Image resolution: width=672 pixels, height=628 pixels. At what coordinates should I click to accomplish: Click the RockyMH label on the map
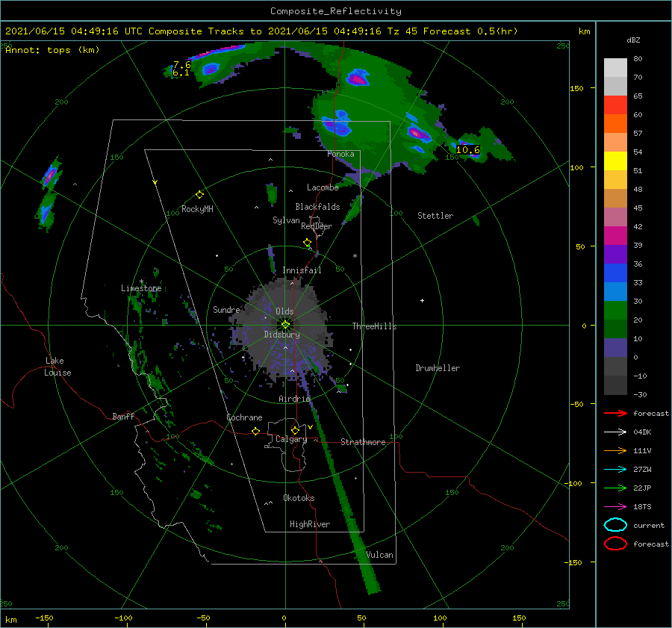tap(197, 209)
